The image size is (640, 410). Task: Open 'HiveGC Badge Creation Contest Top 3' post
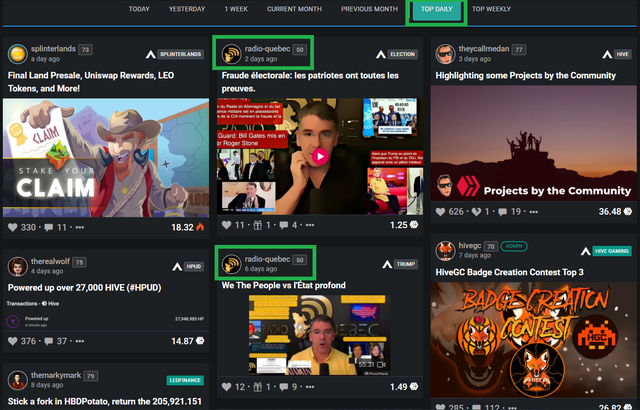(x=509, y=273)
